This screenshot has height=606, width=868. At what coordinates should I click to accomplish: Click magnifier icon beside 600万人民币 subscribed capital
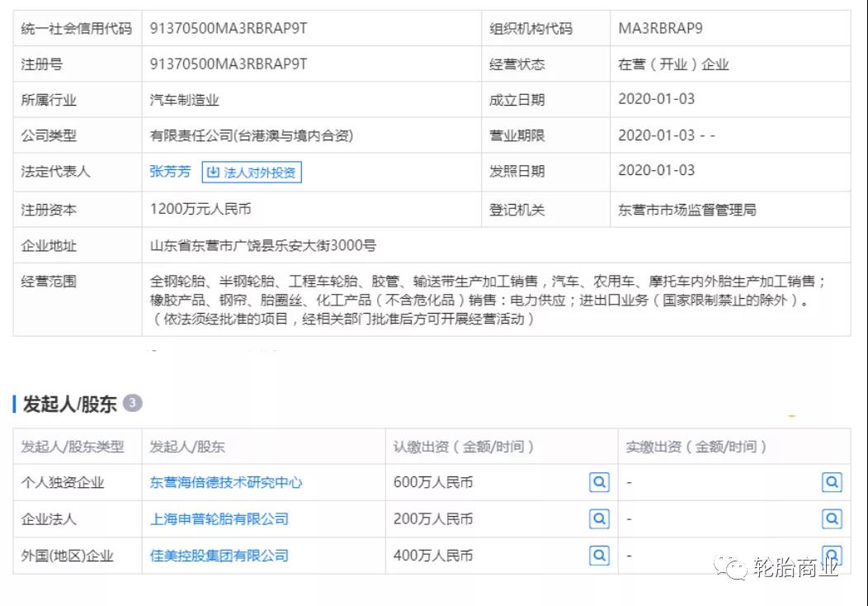click(599, 482)
